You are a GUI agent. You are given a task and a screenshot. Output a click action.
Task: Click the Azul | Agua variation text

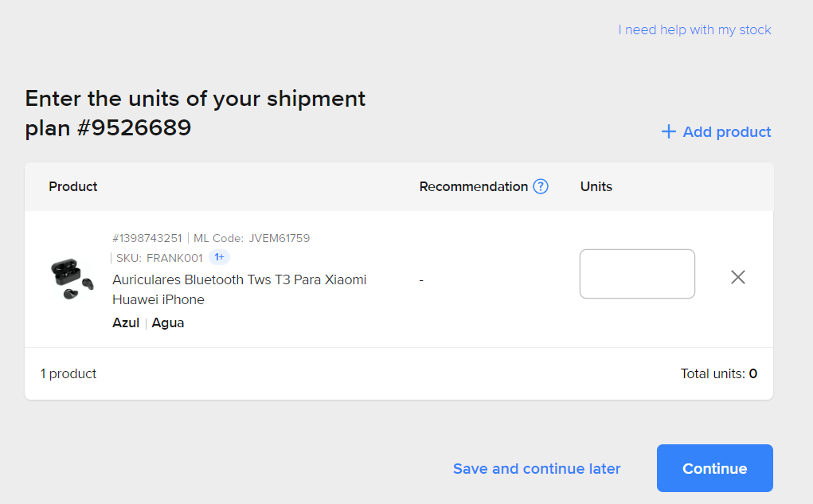click(x=148, y=322)
